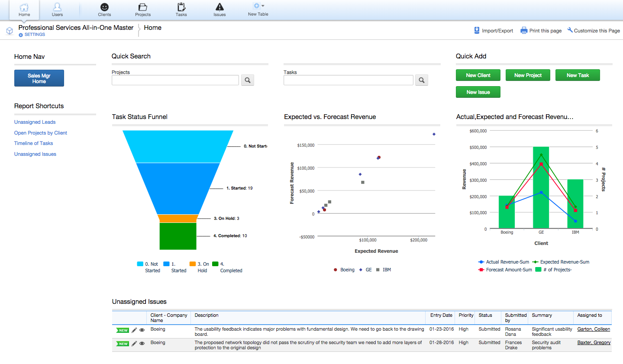Open the Projects folder icon

142,7
